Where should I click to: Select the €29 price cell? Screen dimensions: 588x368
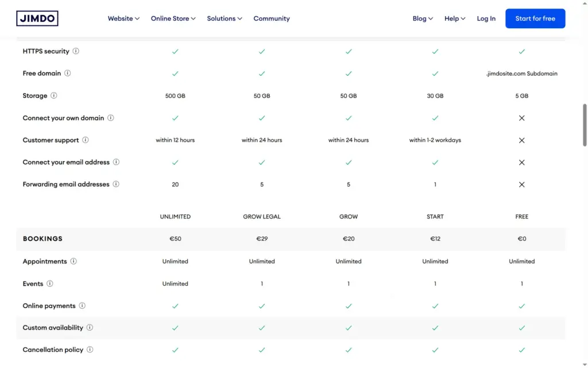(x=262, y=239)
